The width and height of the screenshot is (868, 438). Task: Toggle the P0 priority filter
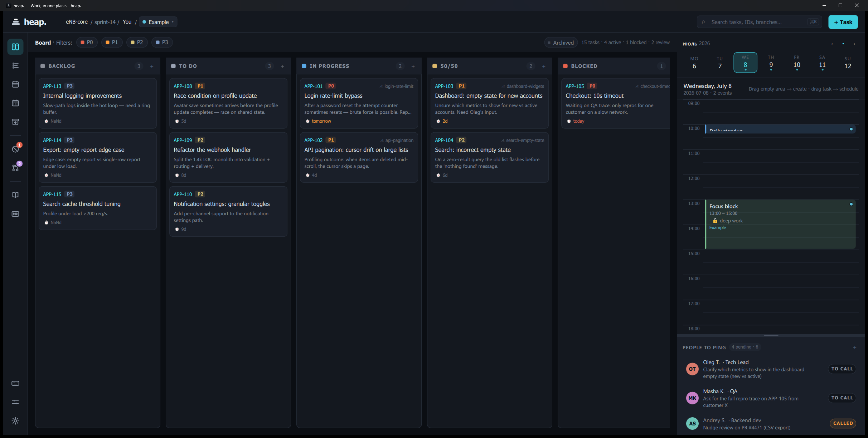[87, 42]
